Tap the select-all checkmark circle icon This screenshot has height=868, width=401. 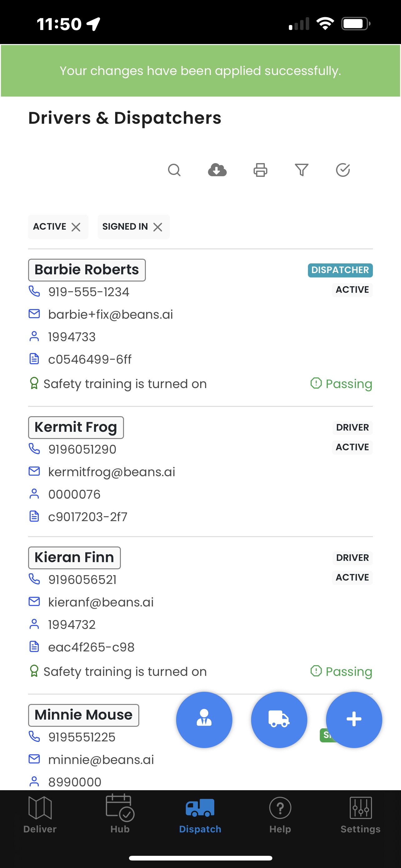(343, 170)
